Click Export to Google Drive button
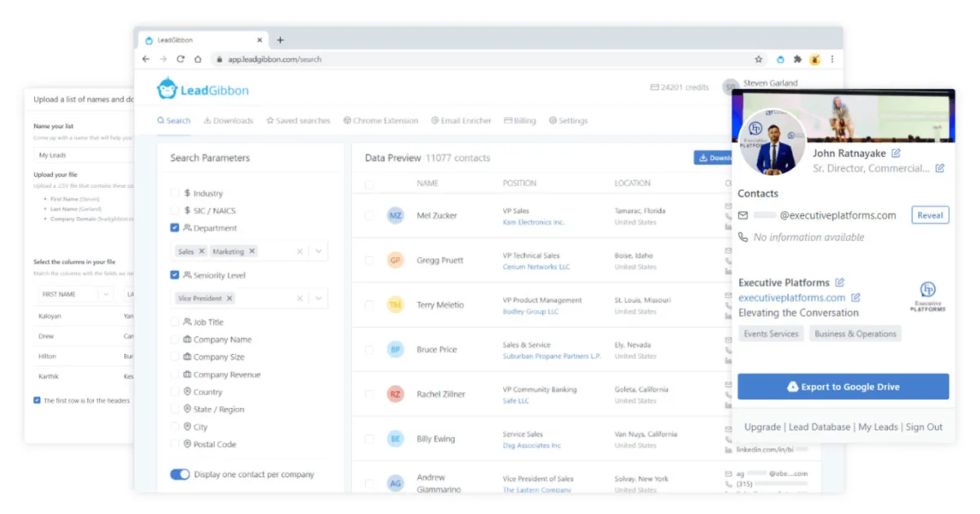This screenshot has height=514, width=980. tap(844, 387)
